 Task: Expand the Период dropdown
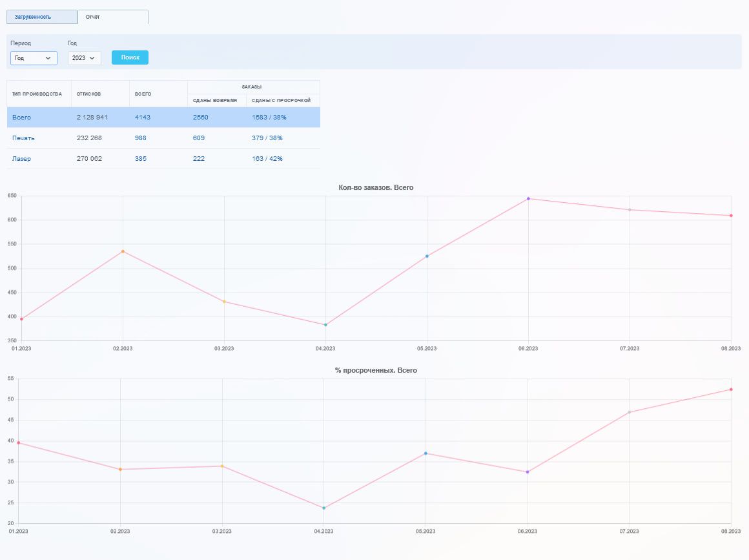tap(34, 58)
